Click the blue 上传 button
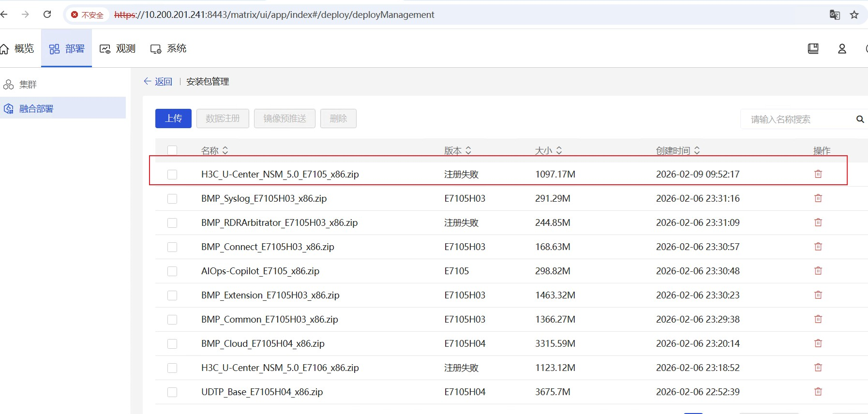The height and width of the screenshot is (414, 868). tap(173, 118)
